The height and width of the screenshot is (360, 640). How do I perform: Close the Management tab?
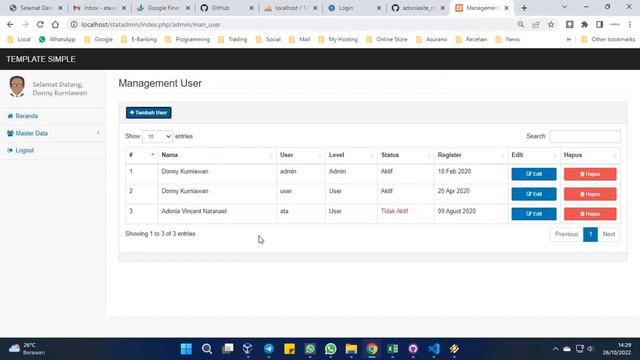507,8
